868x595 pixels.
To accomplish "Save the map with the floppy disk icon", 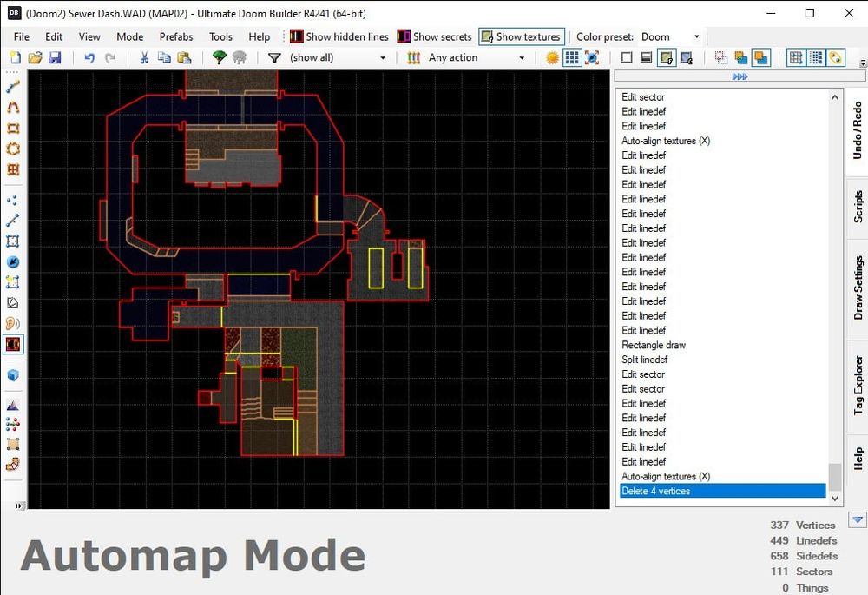I will 54,57.
